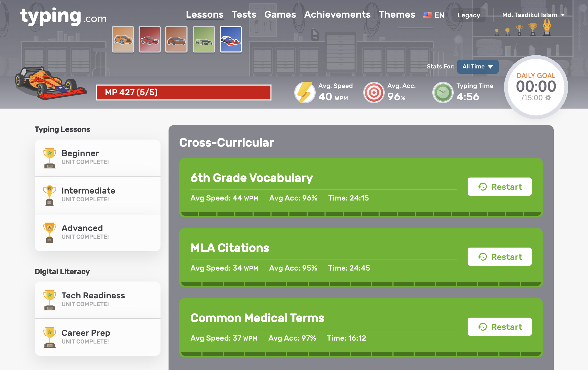The height and width of the screenshot is (370, 588).
Task: Click the 6th Grade Vocabulary title
Action: 251,178
